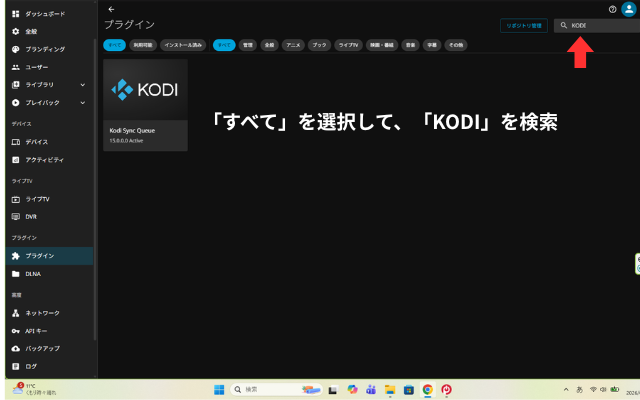This screenshot has height=400, width=640.
Task: Open API キー page from sidebar
Action: tap(36, 330)
